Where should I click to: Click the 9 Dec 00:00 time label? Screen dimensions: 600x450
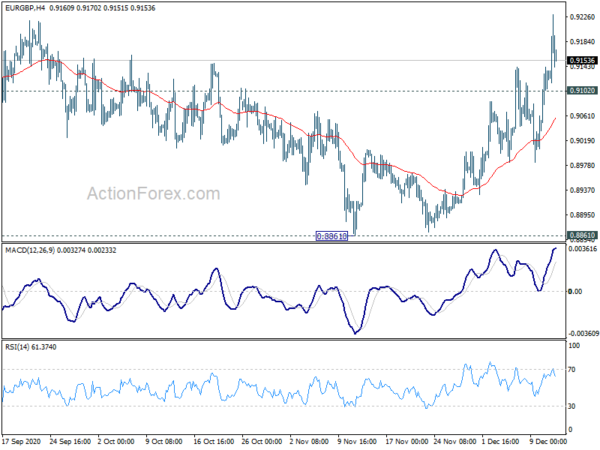(x=548, y=441)
